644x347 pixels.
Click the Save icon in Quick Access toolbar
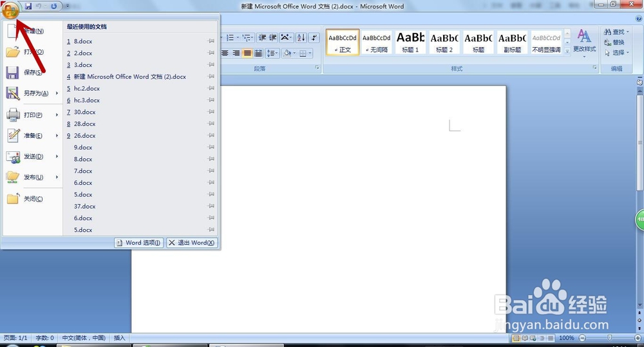tap(28, 6)
